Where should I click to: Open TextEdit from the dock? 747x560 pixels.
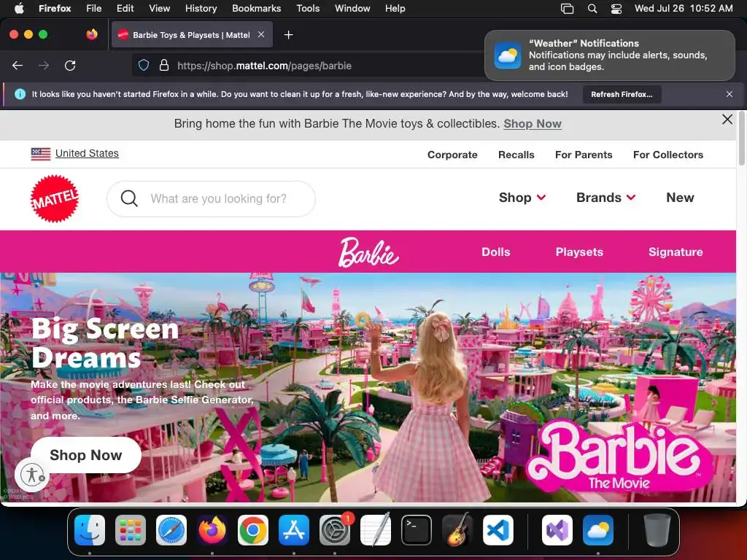(376, 530)
